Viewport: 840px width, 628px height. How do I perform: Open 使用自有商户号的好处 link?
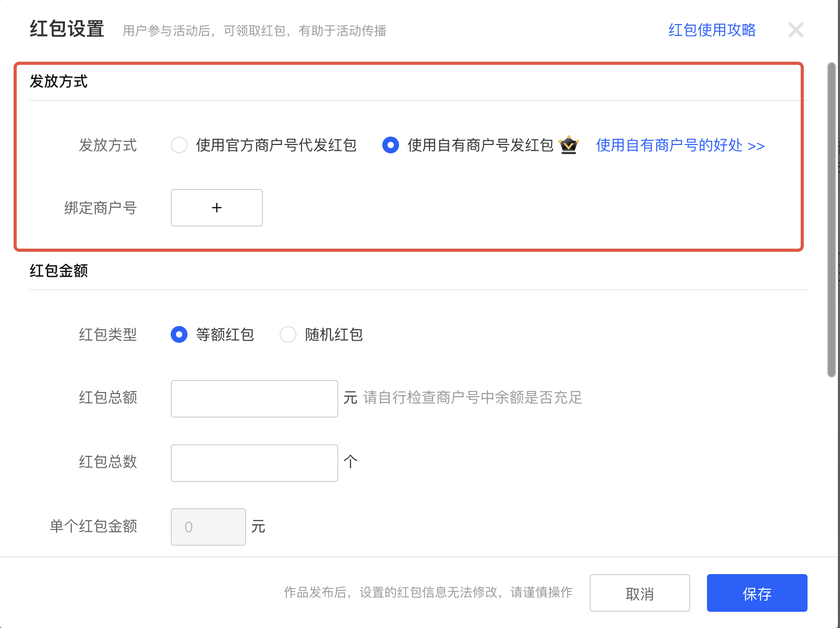click(680, 145)
